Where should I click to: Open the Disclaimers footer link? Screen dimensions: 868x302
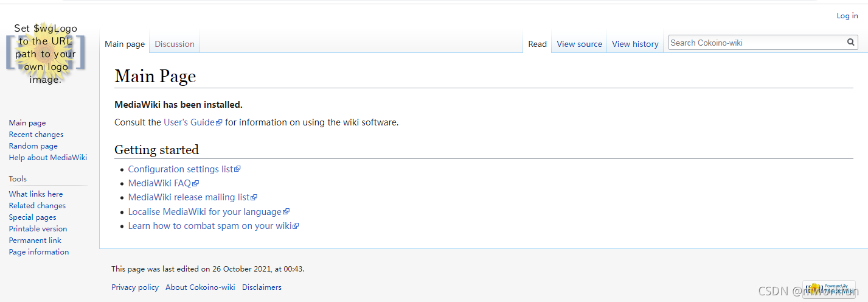click(x=262, y=287)
